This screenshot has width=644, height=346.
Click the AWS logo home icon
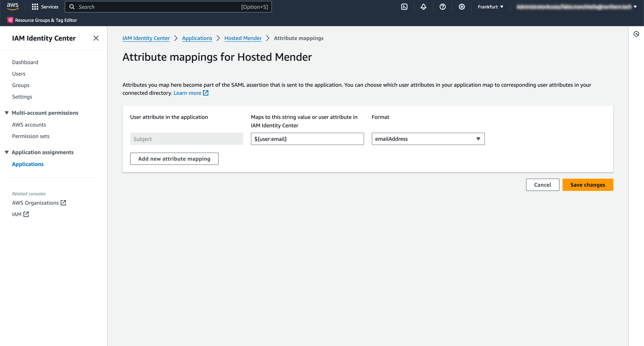(12, 7)
